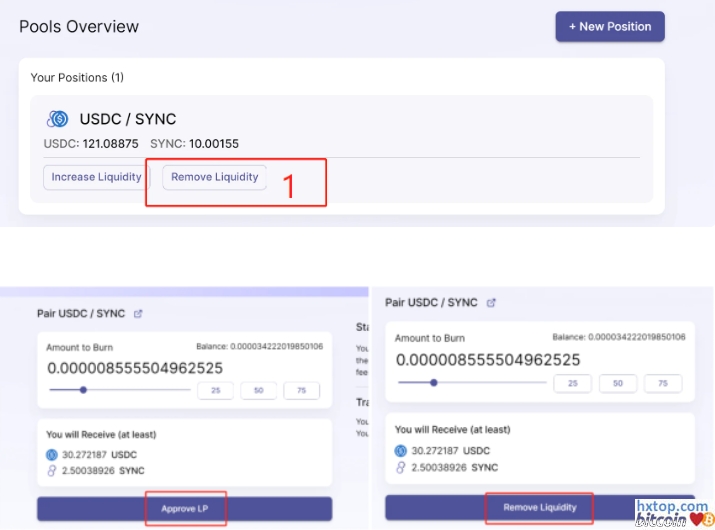Viewport: 715px width, 530px height.
Task: Select 50 percent preset in Approve LP panel
Action: point(258,390)
